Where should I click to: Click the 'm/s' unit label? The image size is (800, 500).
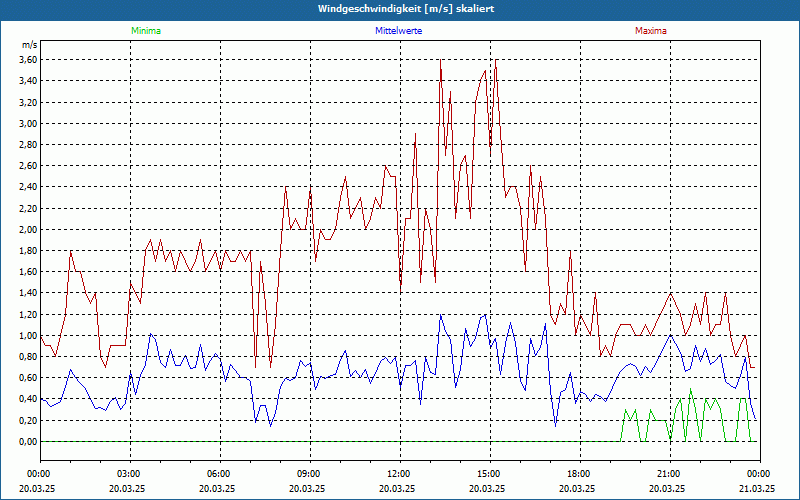click(x=30, y=45)
